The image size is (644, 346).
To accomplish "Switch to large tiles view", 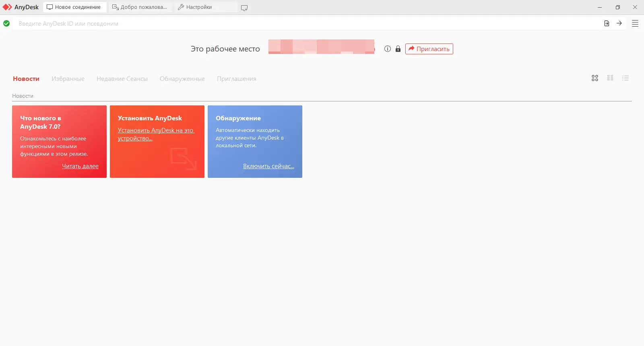I will [x=595, y=78].
